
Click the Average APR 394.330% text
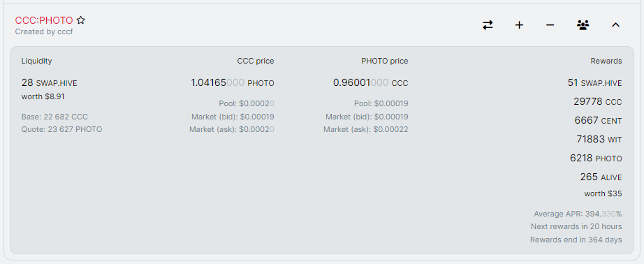point(578,214)
